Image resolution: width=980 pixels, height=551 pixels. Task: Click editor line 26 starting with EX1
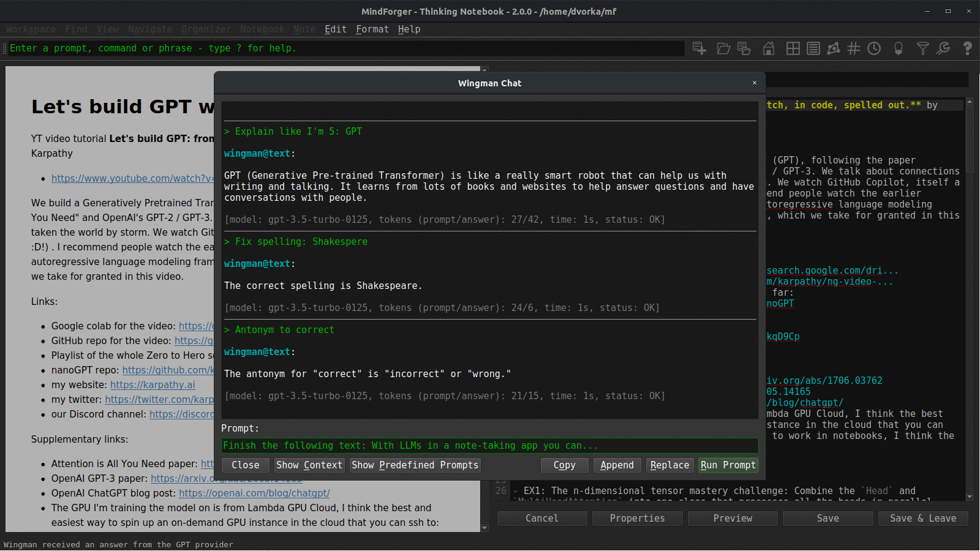tap(714, 491)
